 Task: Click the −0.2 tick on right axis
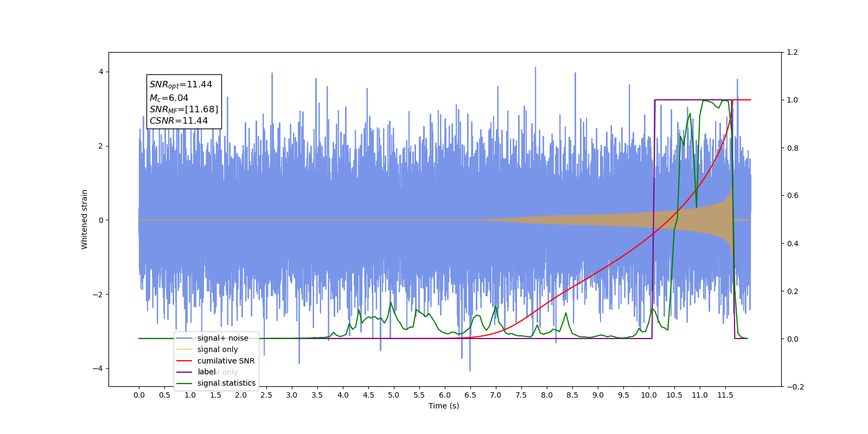point(795,387)
